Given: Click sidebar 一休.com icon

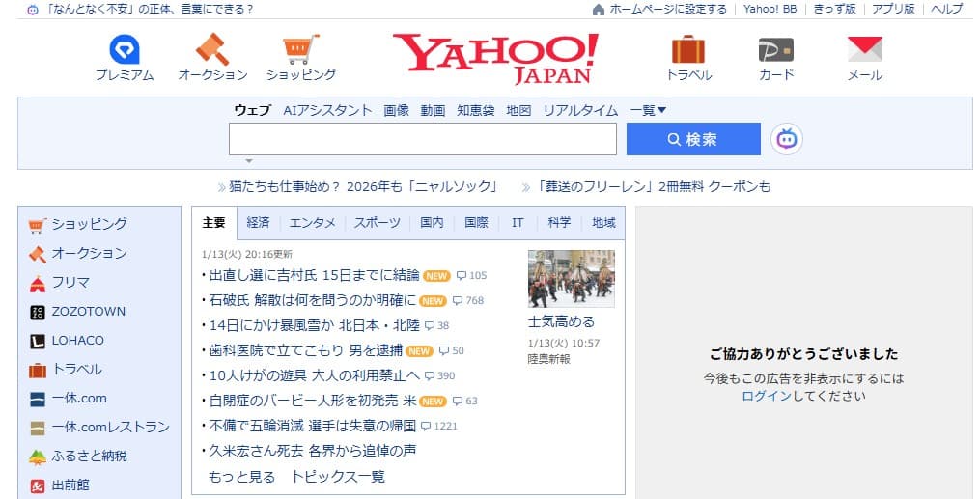Looking at the screenshot, I should (38, 399).
